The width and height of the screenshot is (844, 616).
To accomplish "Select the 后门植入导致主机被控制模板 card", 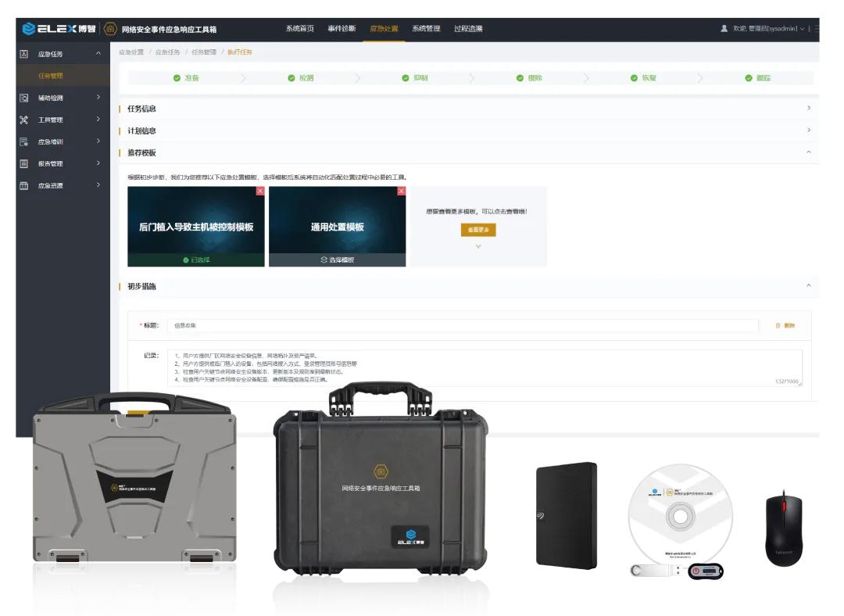I will [196, 227].
